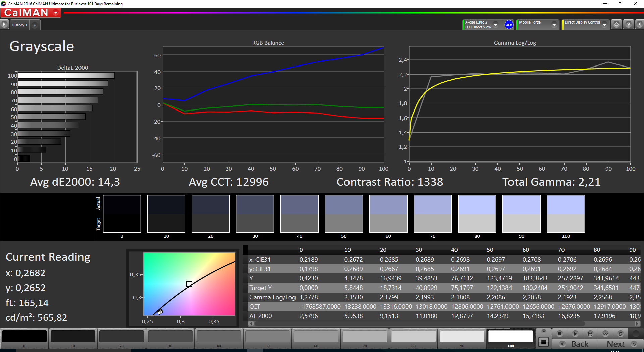Click the blue 236 meter status circle
Screen dimensions: 644x352
(509, 25)
